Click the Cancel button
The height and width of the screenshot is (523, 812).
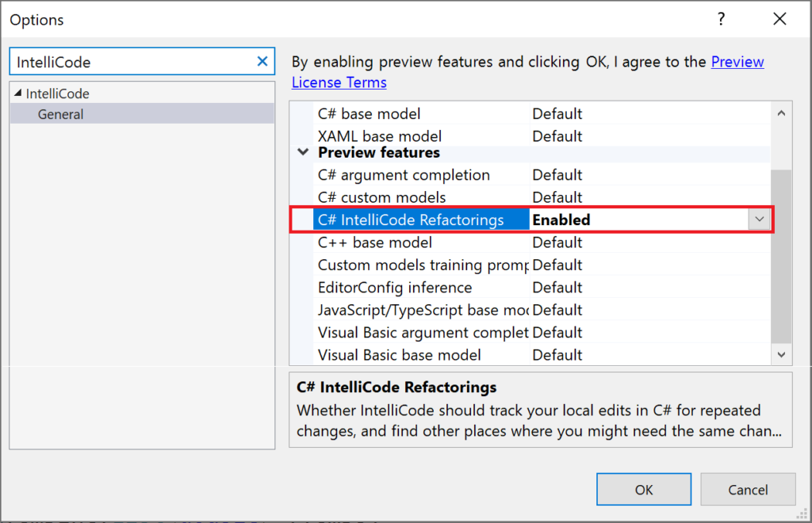point(747,489)
